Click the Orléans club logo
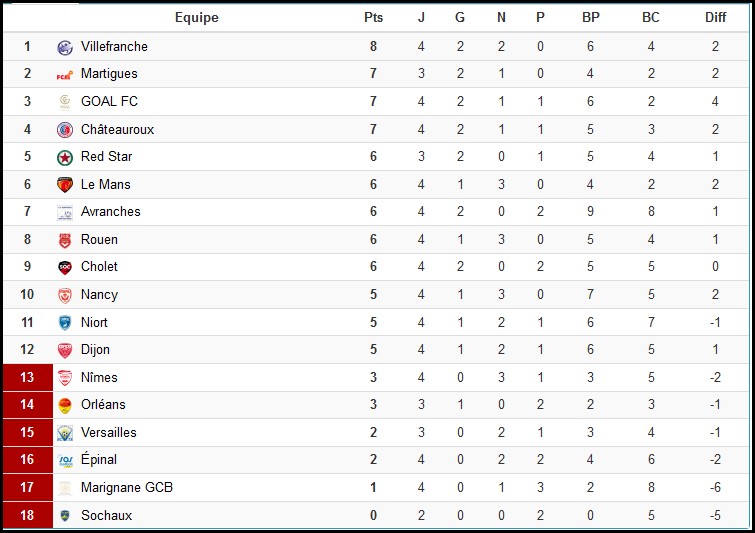This screenshot has height=533, width=755. point(65,405)
